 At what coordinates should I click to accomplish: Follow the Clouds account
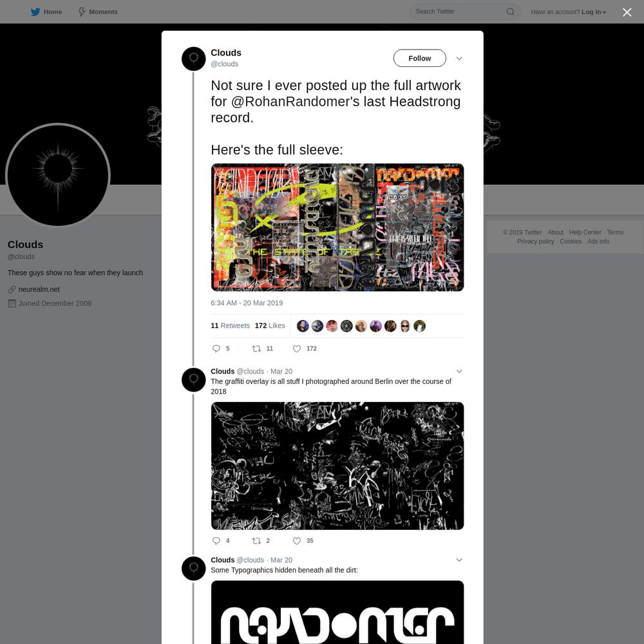click(419, 59)
